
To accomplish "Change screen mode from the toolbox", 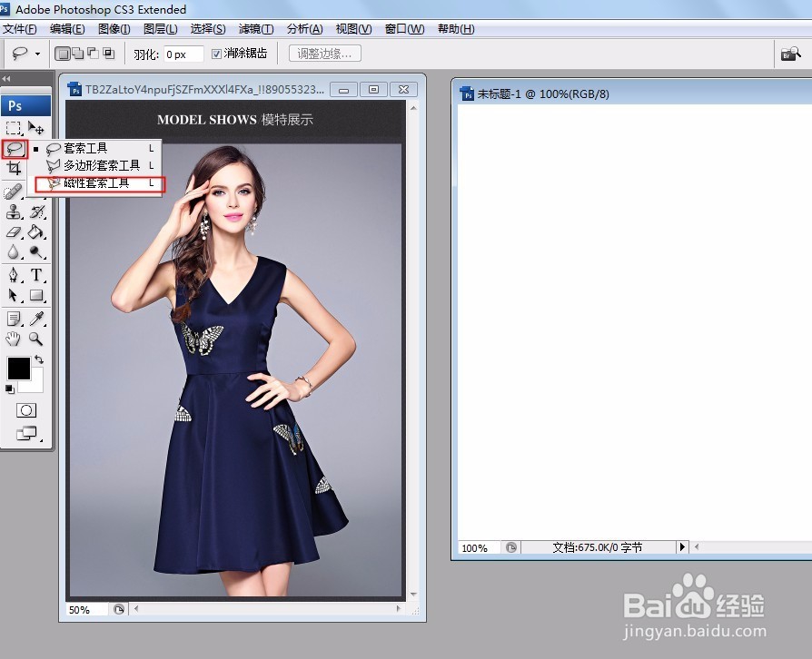I will coord(27,433).
